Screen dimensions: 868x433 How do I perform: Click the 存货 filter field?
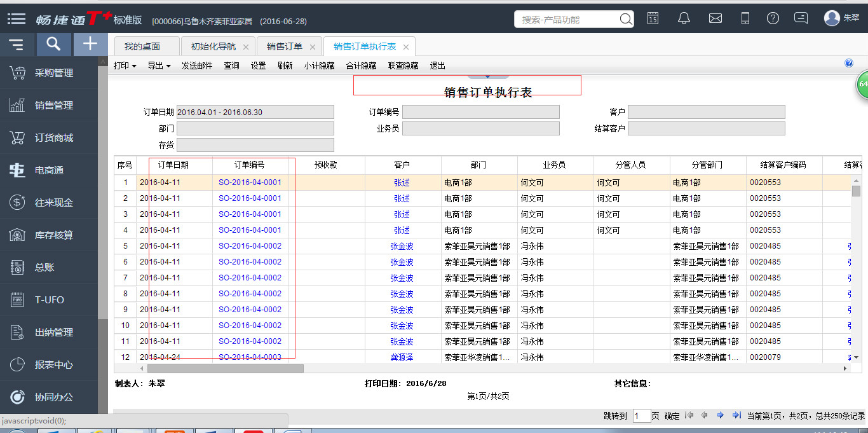pos(255,145)
